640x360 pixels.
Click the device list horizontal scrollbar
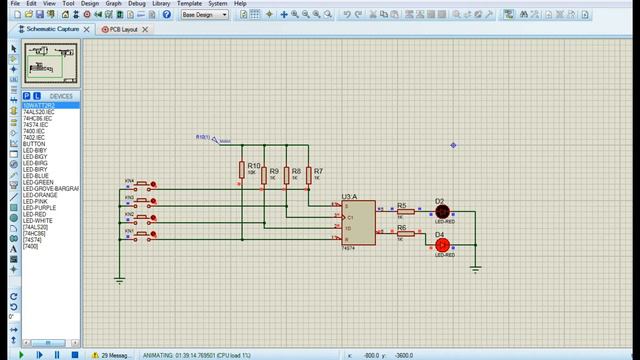(x=51, y=343)
